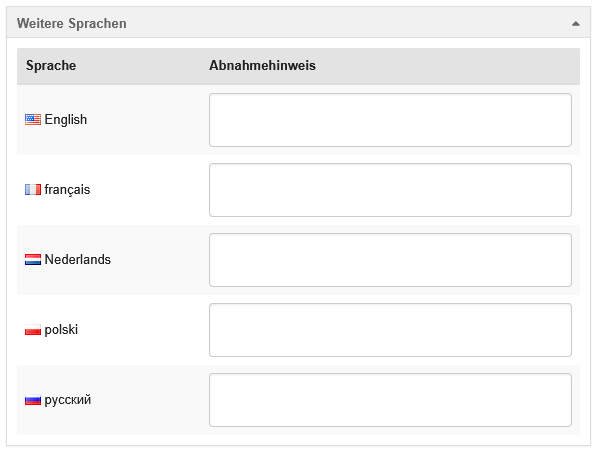Viewport: 600px width, 453px height.
Task: Select the English language label
Action: pos(66,120)
